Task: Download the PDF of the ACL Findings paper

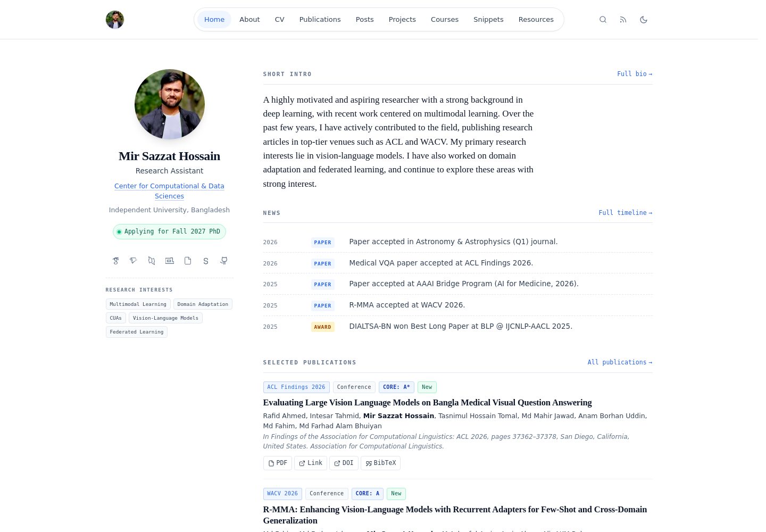Action: (278, 463)
